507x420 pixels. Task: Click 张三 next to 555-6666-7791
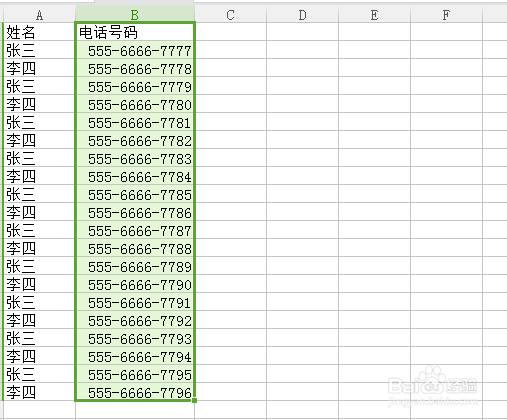(x=39, y=302)
